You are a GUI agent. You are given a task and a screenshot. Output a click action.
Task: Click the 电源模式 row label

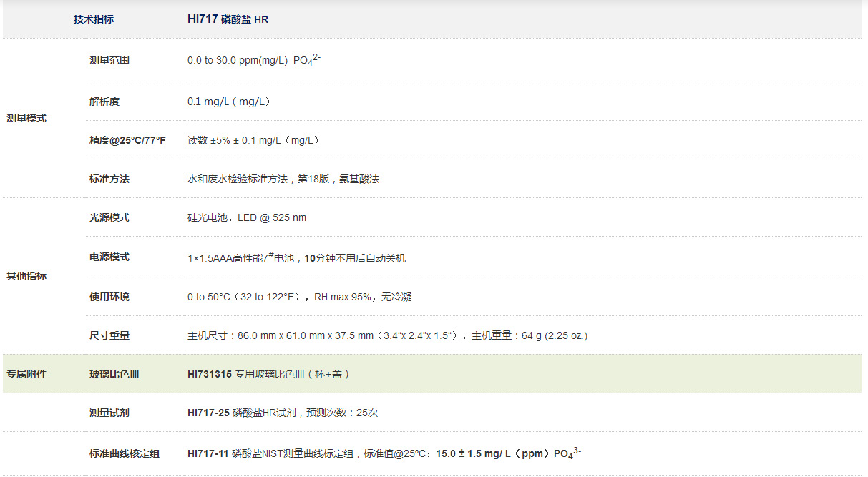point(109,257)
